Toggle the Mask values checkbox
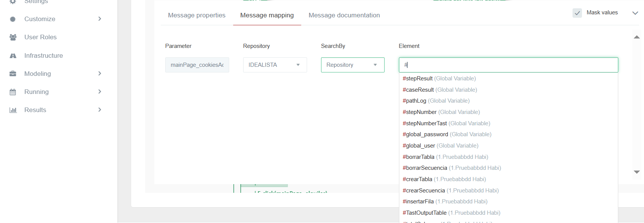The image size is (644, 223). 577,13
